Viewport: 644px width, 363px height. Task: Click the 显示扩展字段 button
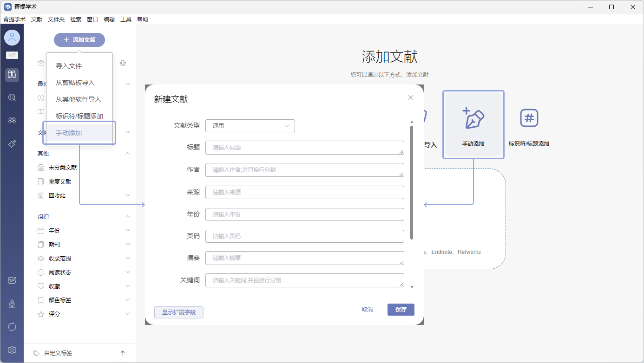tap(179, 312)
